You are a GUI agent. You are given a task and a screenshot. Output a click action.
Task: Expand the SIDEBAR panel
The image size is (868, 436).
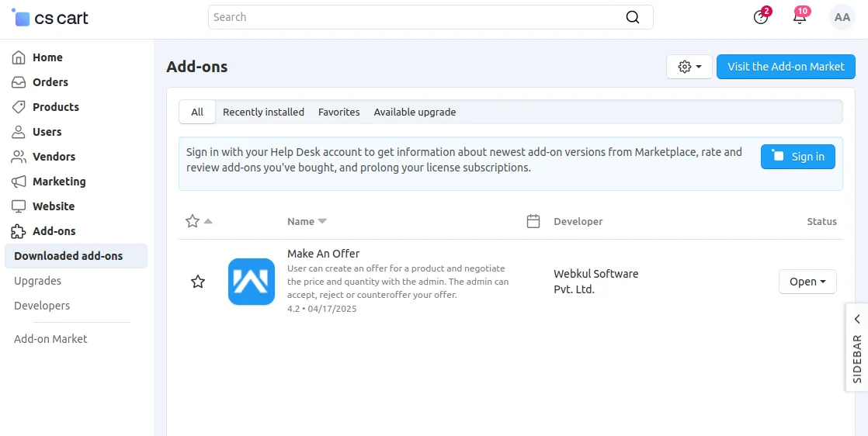856,347
